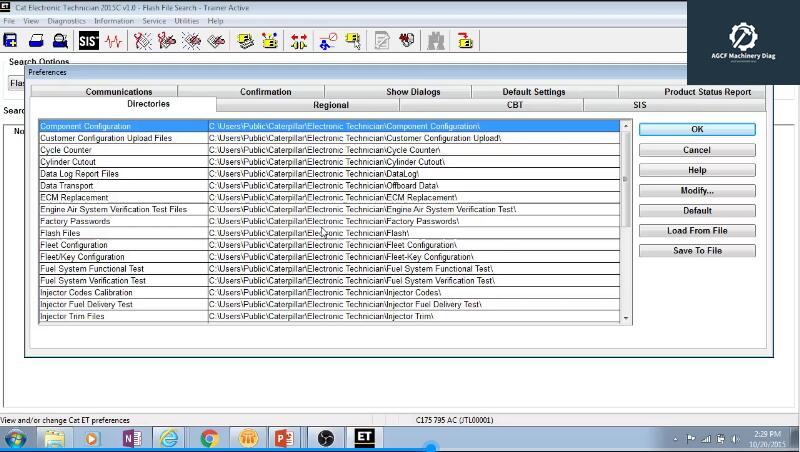The width and height of the screenshot is (800, 452).
Task: Open Google Chrome from the taskbar
Action: tap(209, 439)
